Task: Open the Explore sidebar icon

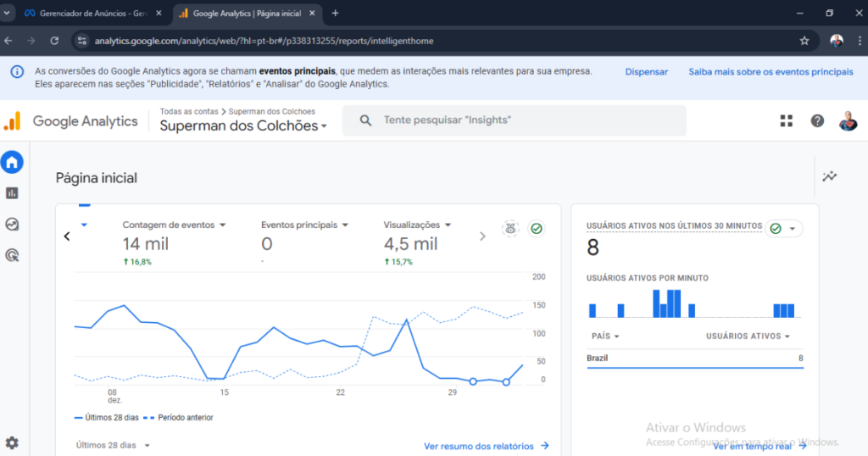Action: [12, 224]
